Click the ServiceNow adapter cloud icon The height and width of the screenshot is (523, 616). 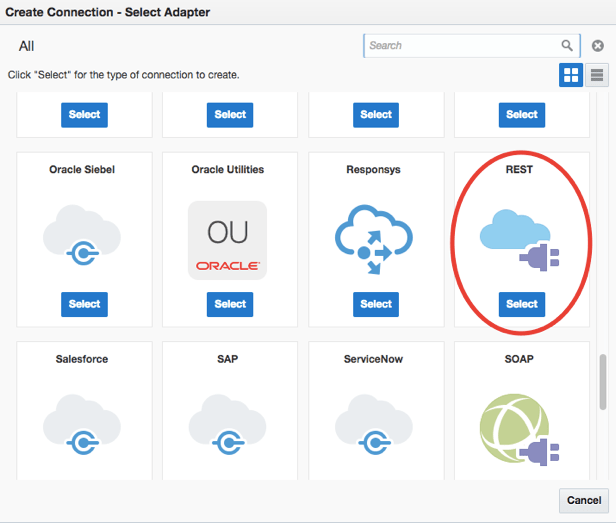point(375,425)
